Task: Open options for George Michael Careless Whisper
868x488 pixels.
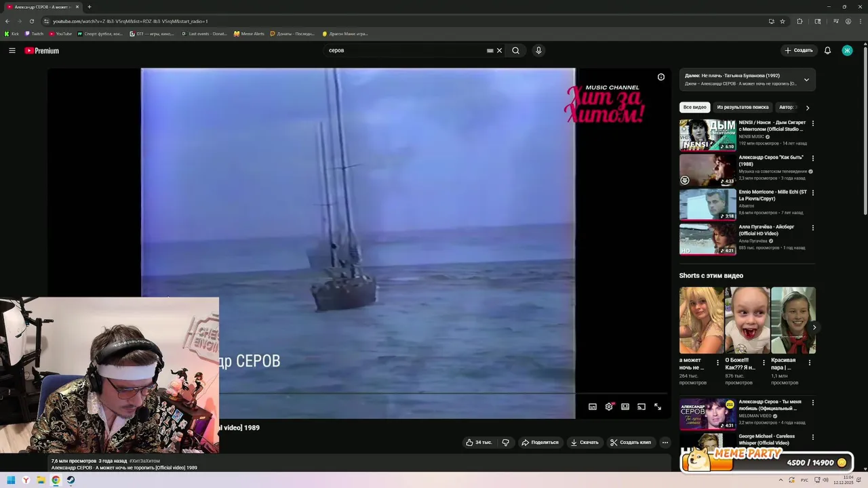Action: point(812,437)
